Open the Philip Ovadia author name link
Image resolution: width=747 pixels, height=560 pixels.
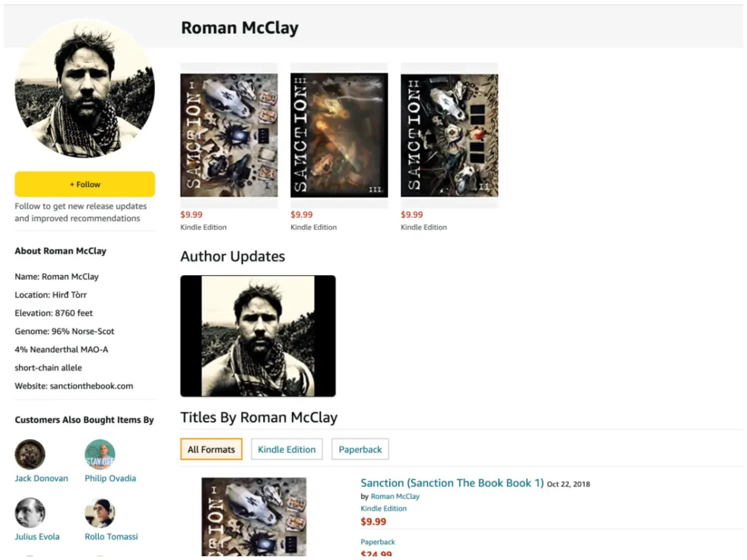(x=110, y=478)
